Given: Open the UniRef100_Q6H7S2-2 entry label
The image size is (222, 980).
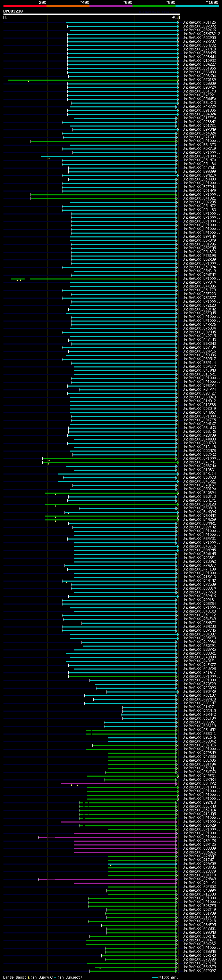Looking at the screenshot, I should 201,34.
